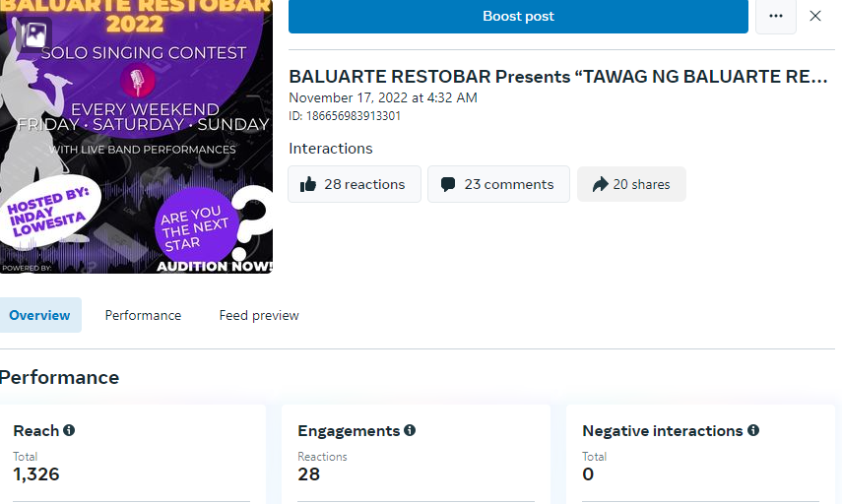The height and width of the screenshot is (504, 842).
Task: Click the Negative interactions total 0
Action: pyautogui.click(x=588, y=474)
